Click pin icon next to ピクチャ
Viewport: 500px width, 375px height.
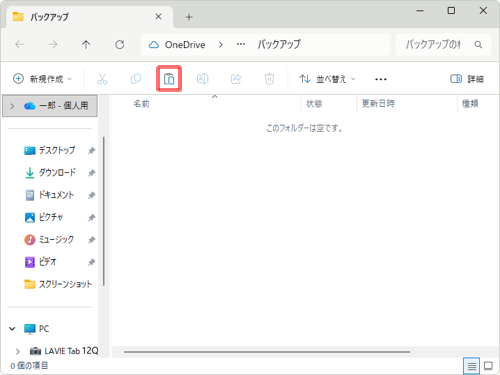click(x=92, y=217)
